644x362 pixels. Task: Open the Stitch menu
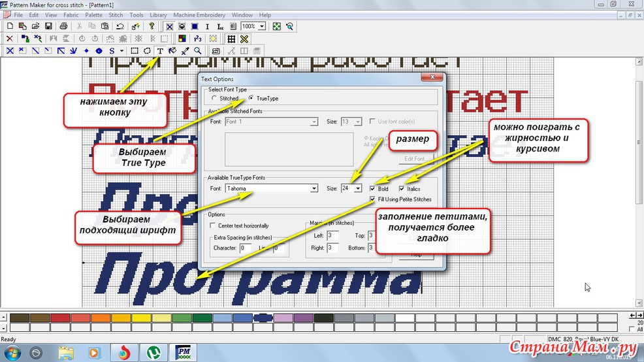click(x=116, y=15)
